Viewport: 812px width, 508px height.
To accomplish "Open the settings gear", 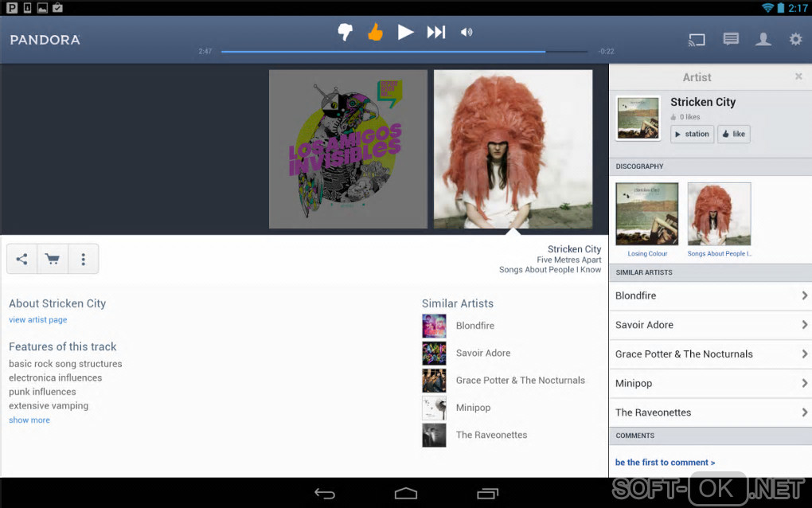I will click(795, 39).
